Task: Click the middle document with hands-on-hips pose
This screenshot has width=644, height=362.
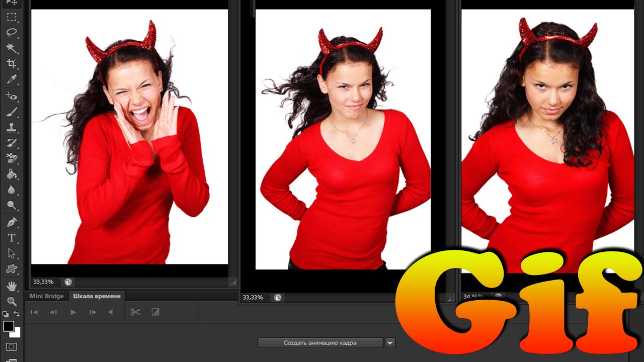Action: click(343, 139)
